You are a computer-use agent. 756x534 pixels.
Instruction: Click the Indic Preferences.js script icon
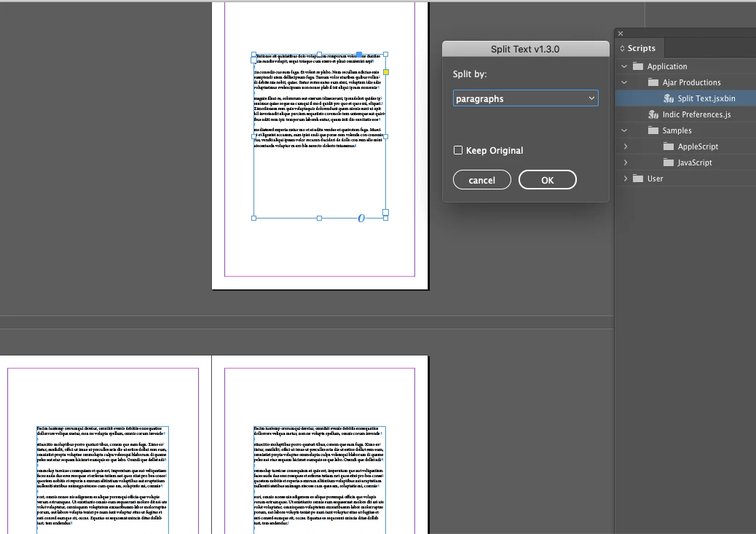653,114
